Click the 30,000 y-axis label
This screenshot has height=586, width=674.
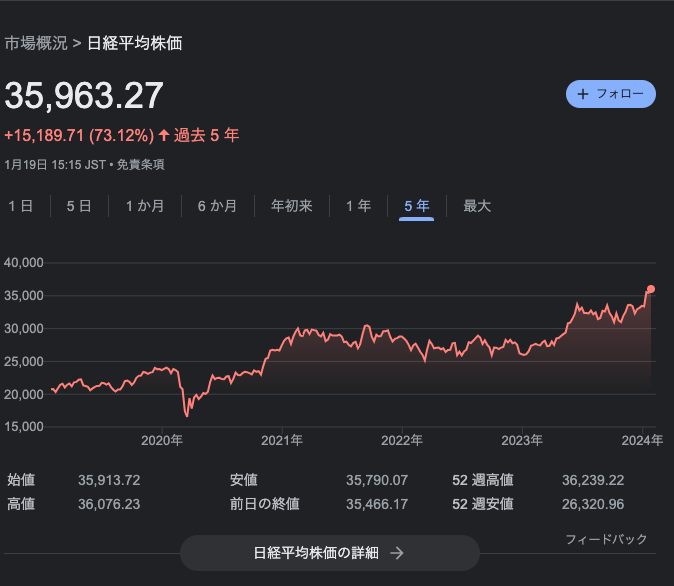pos(24,328)
